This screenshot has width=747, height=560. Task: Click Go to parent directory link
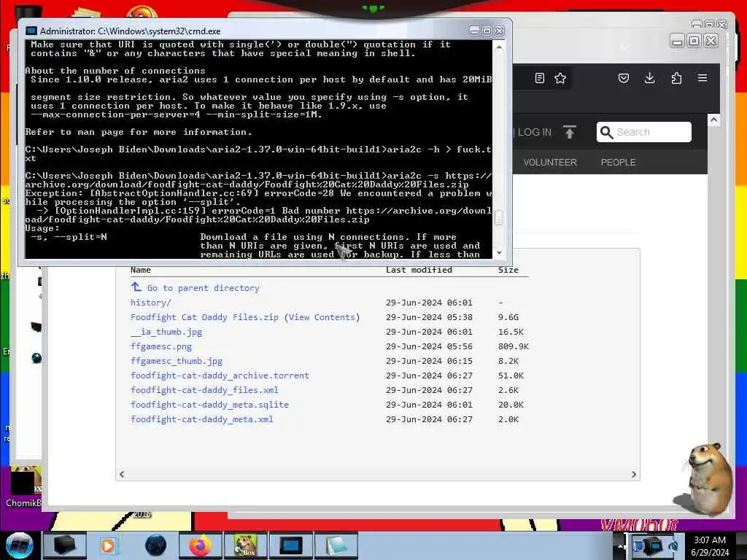203,288
